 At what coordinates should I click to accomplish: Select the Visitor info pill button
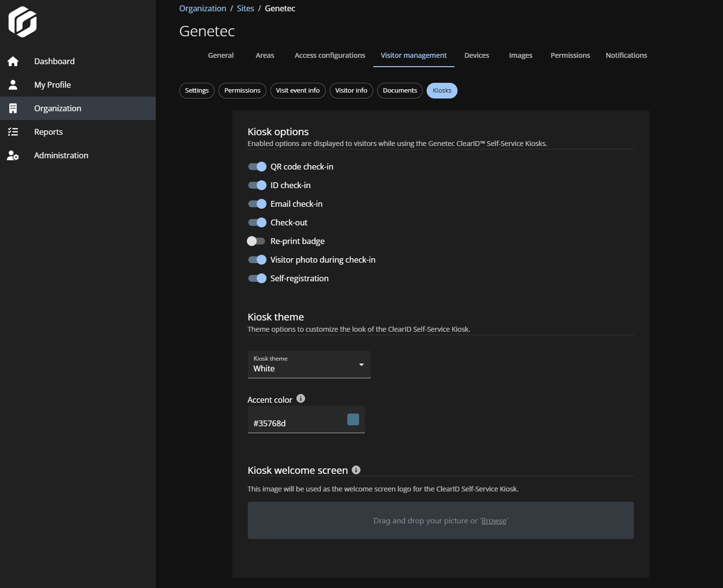[351, 91]
